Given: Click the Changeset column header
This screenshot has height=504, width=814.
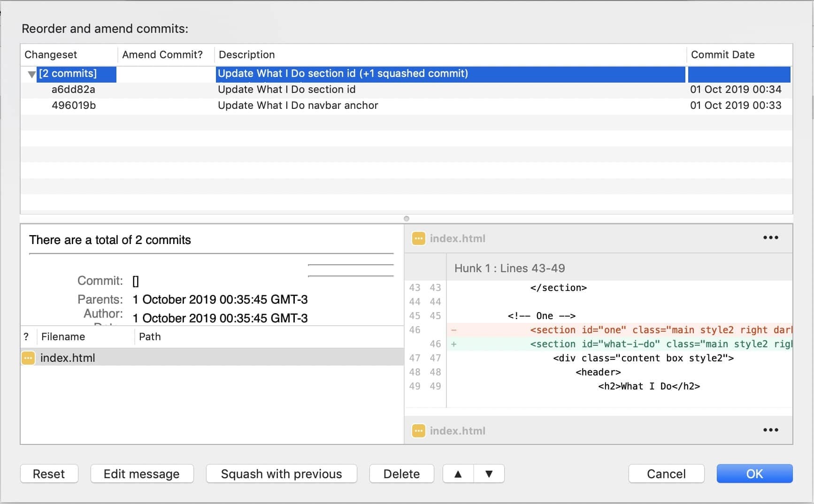Looking at the screenshot, I should point(69,54).
